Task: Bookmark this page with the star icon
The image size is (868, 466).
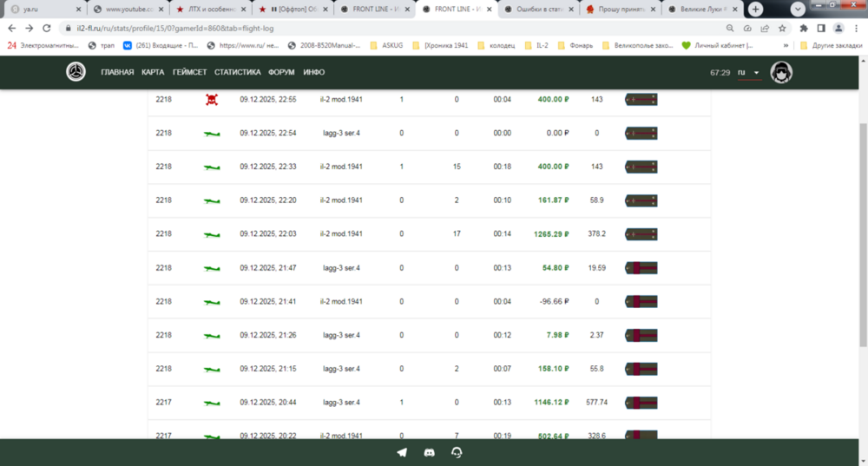Action: [783, 28]
